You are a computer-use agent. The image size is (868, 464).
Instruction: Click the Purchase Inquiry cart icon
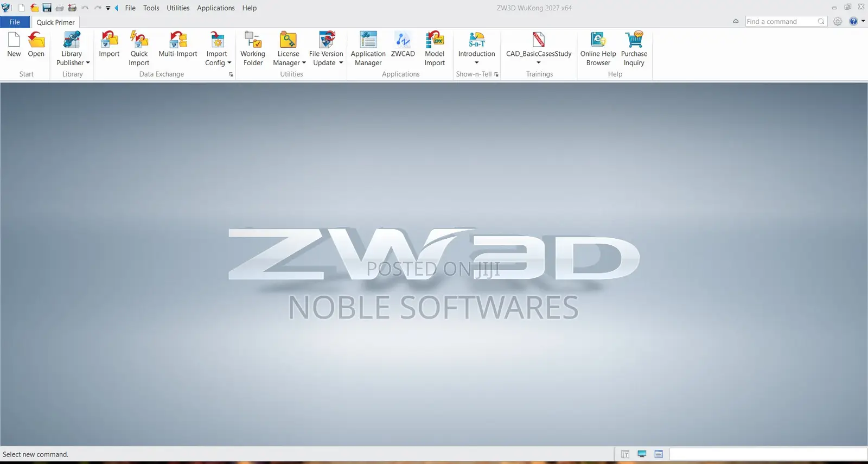coord(634,40)
